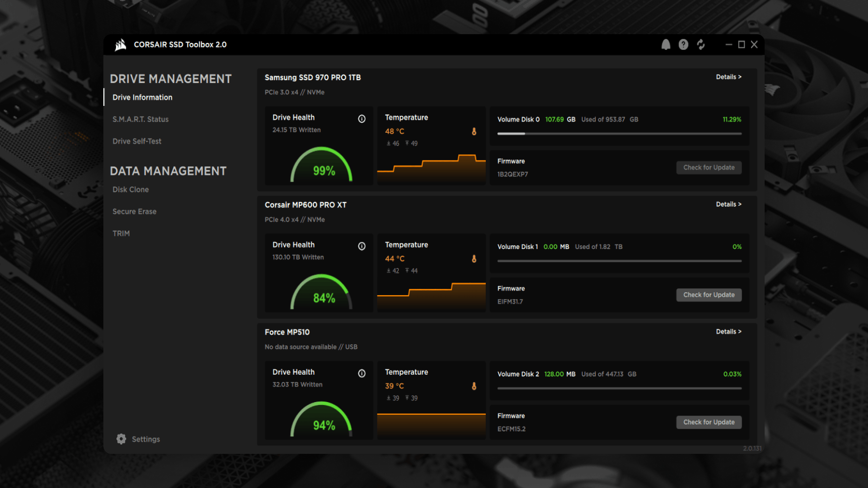Show Drive Health info for Force MP510

tap(362, 373)
